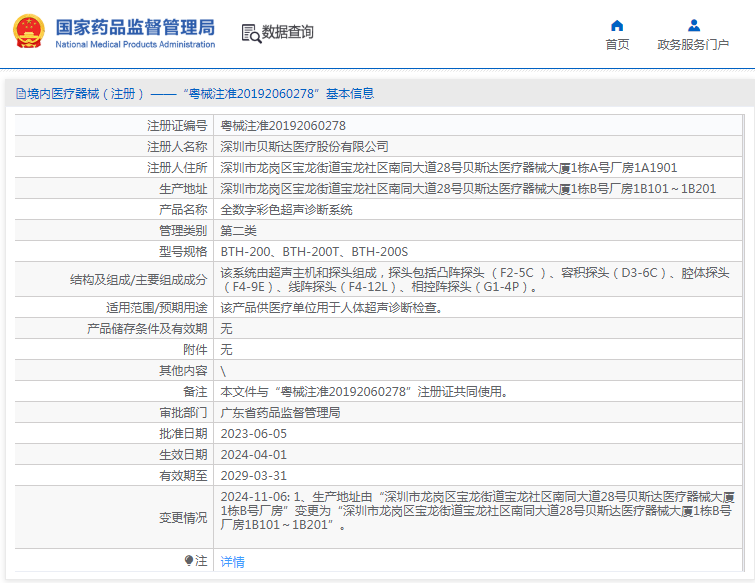This screenshot has height=583, width=755.
Task: Select registrant address ending 厂房1A1901
Action: [449, 168]
